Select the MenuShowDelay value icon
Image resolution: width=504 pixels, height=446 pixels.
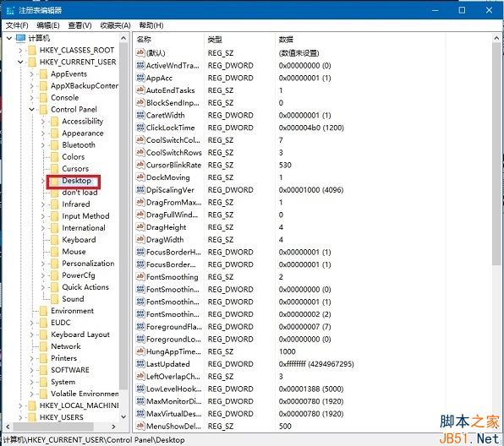click(x=140, y=426)
